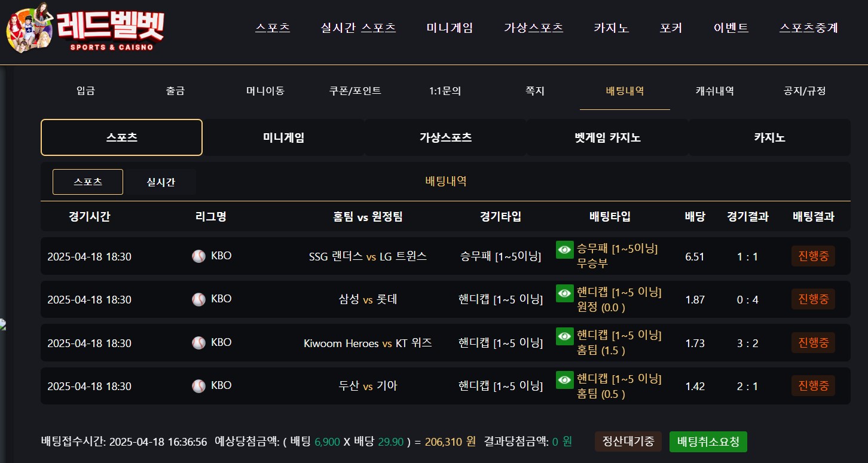Click 진행중 badge in 삼성 vs 롯데 row
Image resolution: width=868 pixels, height=463 pixels.
813,299
